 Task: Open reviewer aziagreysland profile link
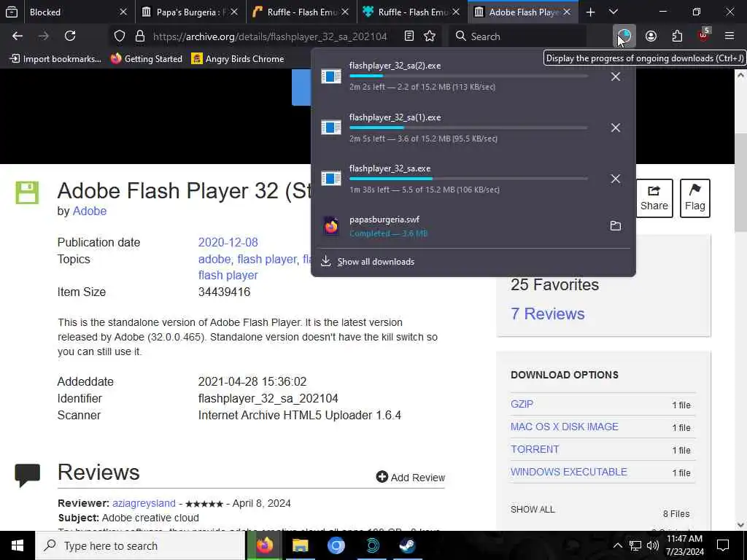[x=144, y=503]
